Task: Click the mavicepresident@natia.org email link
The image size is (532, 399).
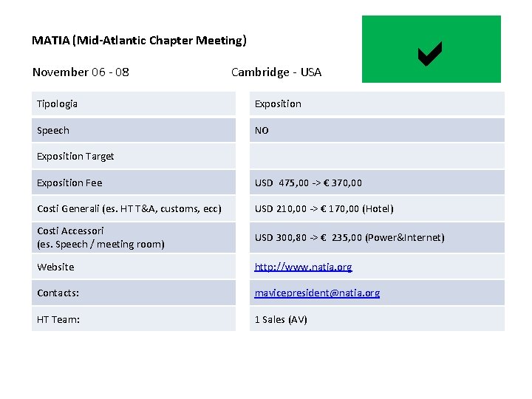Action: pyautogui.click(x=317, y=293)
